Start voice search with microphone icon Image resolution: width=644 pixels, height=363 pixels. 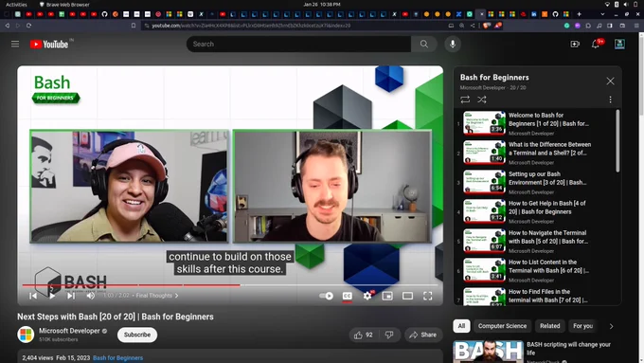(x=453, y=44)
